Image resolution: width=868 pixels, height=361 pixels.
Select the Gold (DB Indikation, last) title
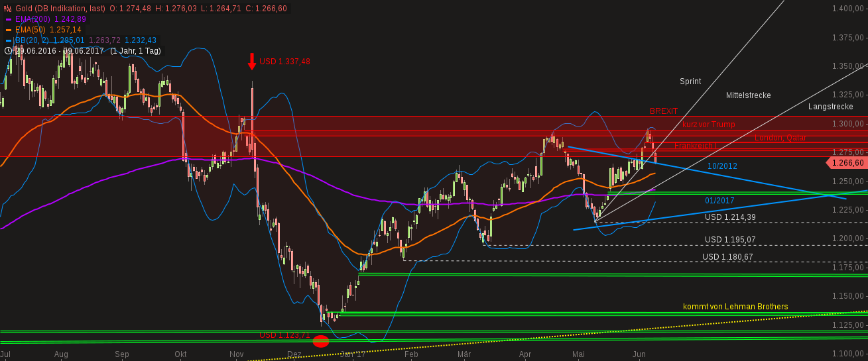tap(60, 9)
